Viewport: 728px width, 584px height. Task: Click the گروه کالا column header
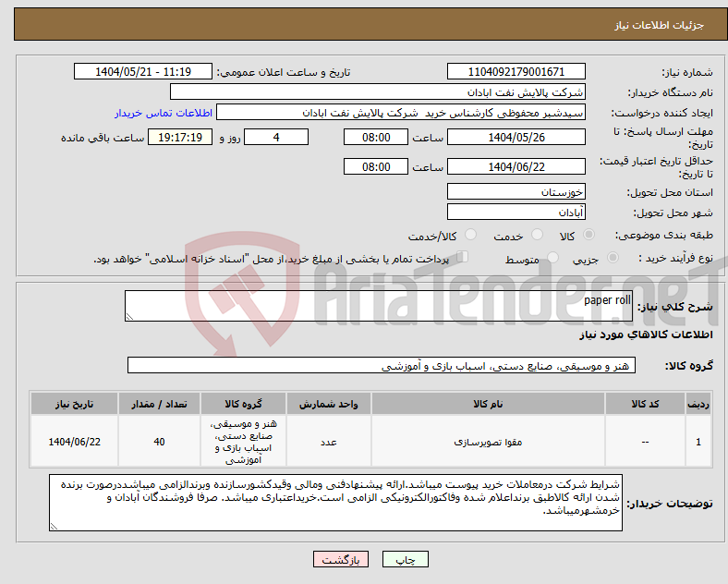coord(243,404)
